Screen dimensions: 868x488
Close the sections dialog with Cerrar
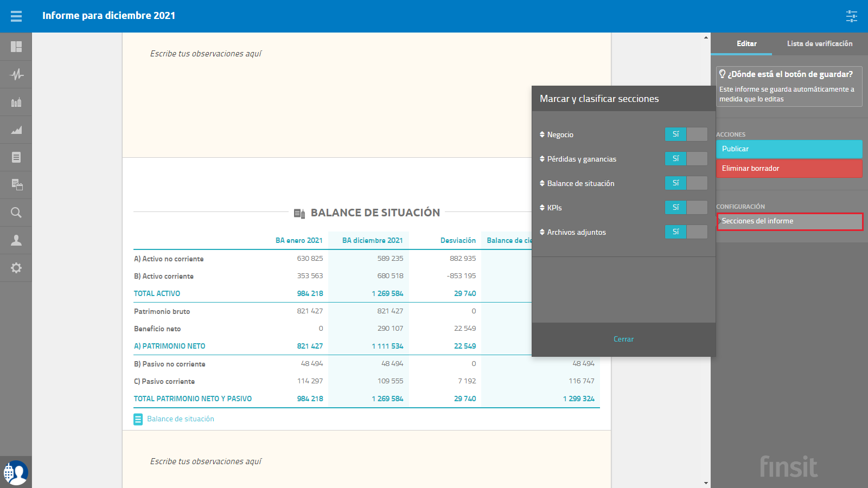(x=623, y=339)
